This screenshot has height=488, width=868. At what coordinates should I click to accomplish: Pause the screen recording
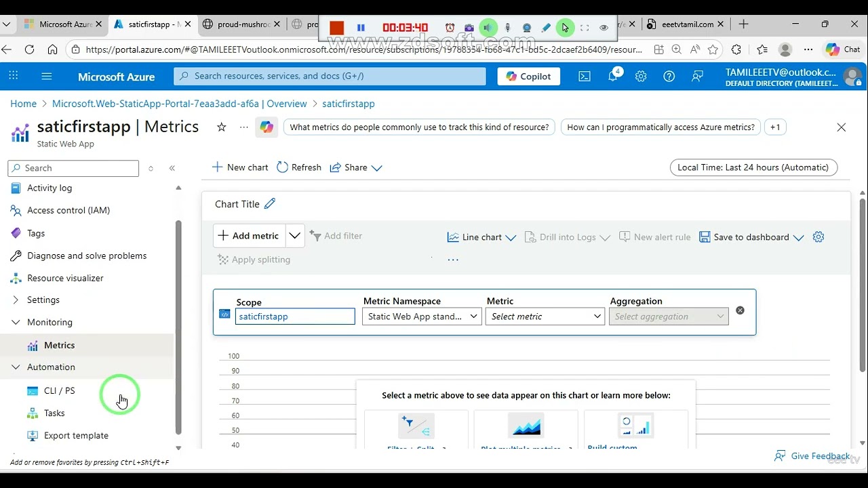361,28
